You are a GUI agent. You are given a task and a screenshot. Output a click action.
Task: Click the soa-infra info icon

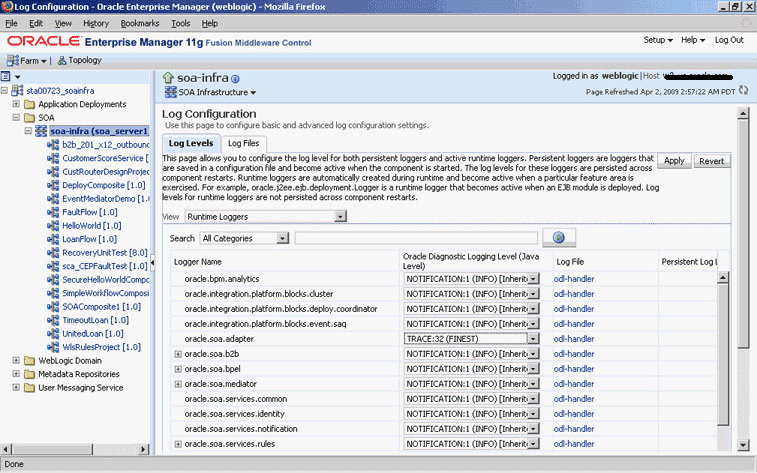236,78
